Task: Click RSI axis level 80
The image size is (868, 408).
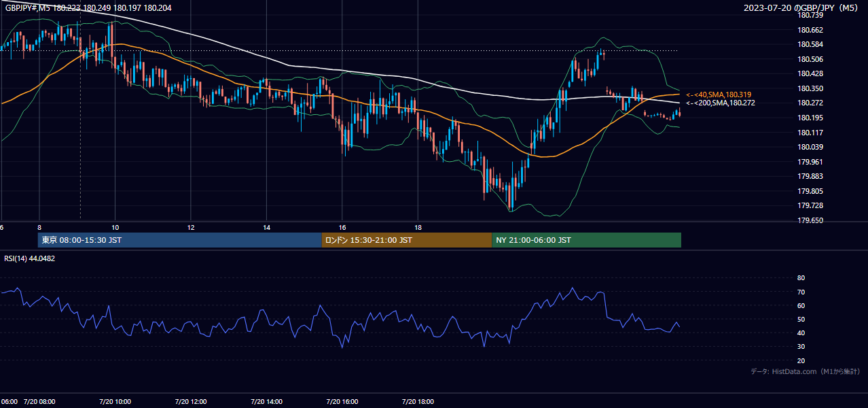Action: (x=801, y=278)
